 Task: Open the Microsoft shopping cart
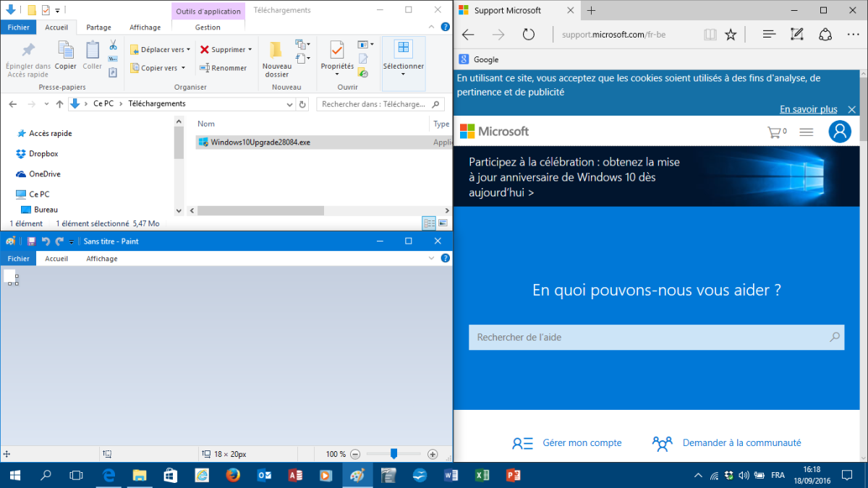pyautogui.click(x=777, y=132)
